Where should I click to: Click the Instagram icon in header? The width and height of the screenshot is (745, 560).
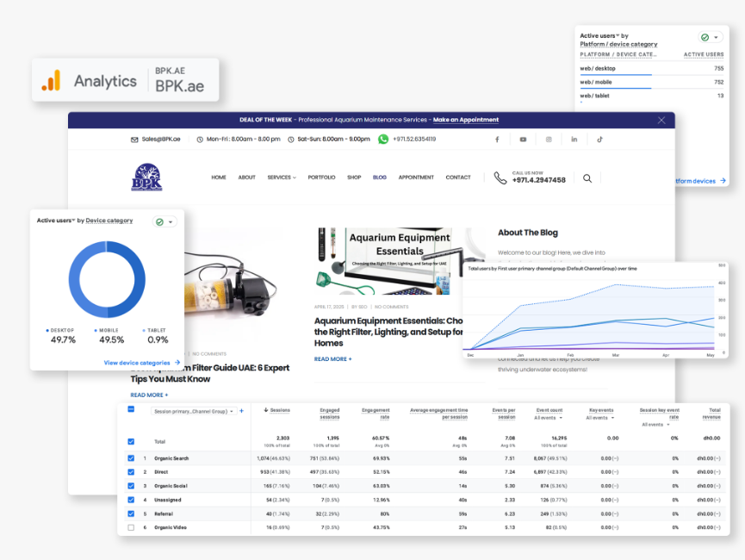tap(549, 139)
